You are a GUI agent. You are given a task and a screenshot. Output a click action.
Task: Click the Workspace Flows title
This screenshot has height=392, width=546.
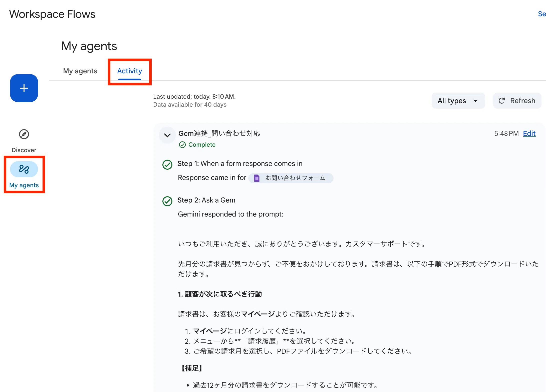52,14
